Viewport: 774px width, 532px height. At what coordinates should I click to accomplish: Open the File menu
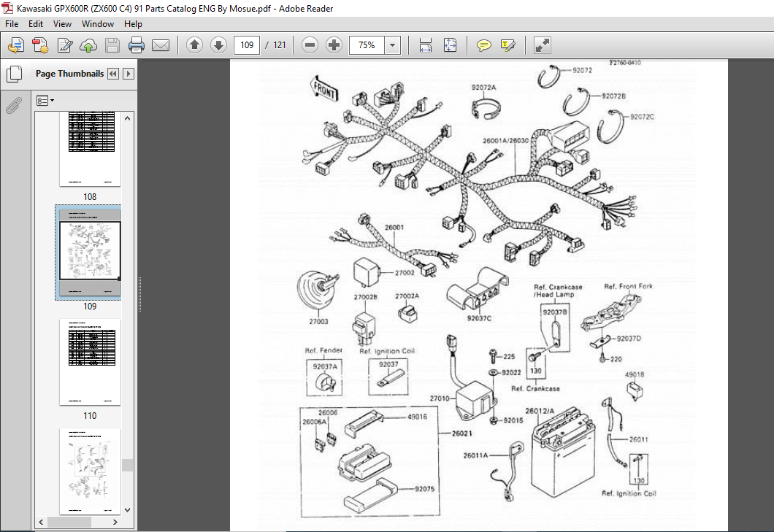(x=12, y=23)
